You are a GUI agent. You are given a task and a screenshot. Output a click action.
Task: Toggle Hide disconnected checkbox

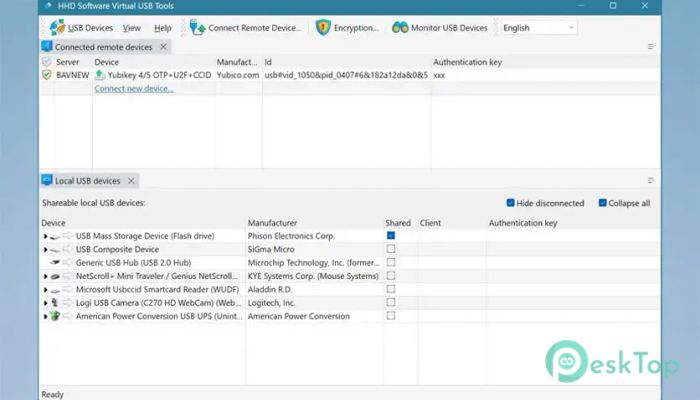510,203
